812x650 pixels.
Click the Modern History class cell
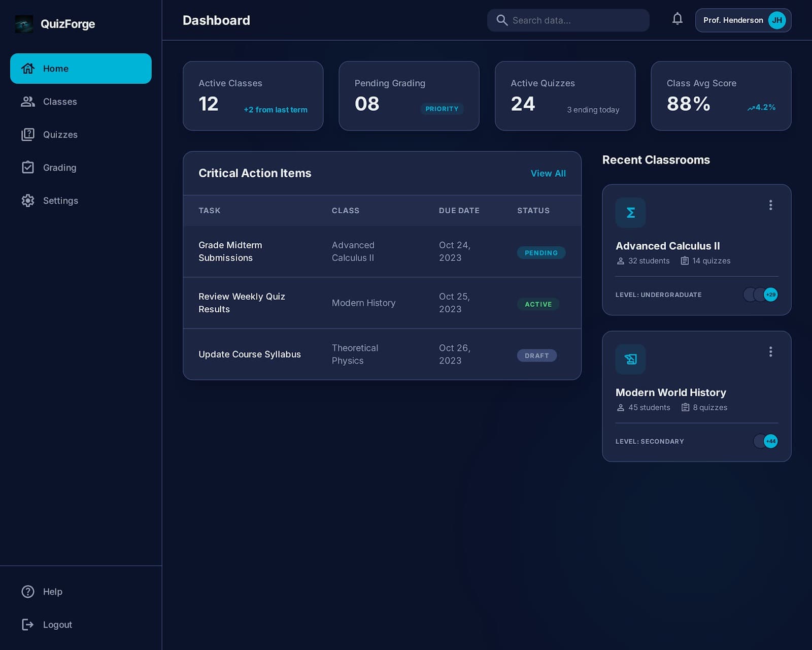point(364,303)
